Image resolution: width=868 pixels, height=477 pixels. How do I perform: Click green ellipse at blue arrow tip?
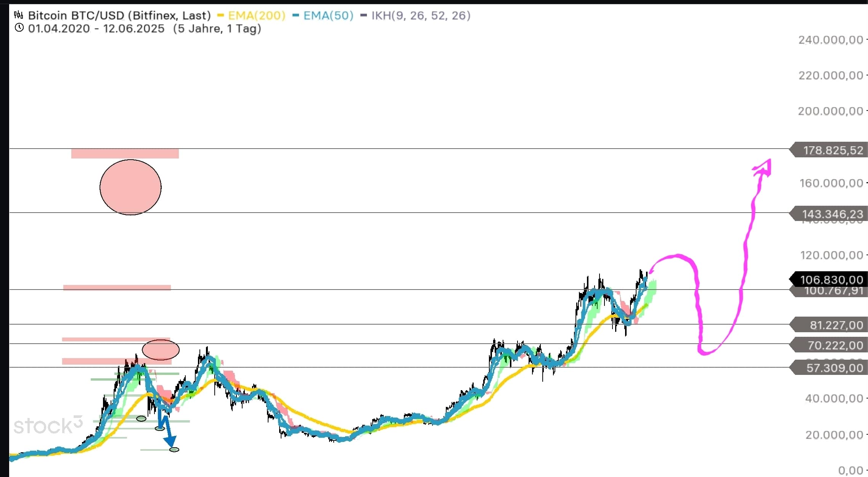click(174, 450)
